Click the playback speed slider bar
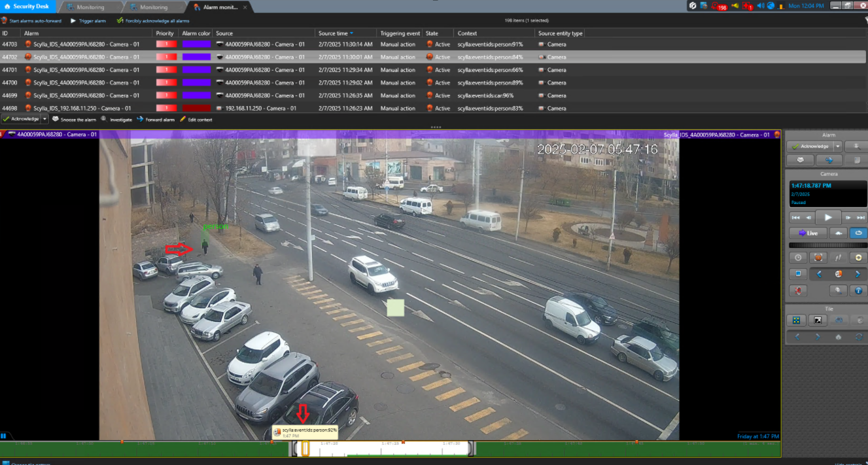Screen dimensions: 868x465 pyautogui.click(x=828, y=245)
